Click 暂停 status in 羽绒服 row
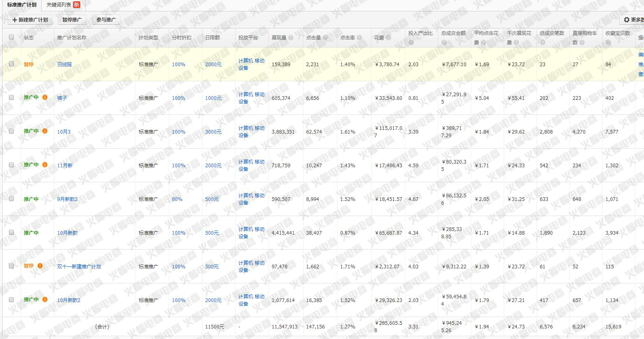Screen dimensions: 644x339 [29, 64]
